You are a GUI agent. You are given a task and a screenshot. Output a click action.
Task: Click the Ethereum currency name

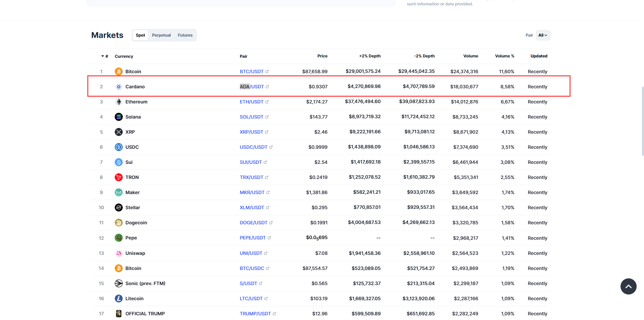click(137, 102)
